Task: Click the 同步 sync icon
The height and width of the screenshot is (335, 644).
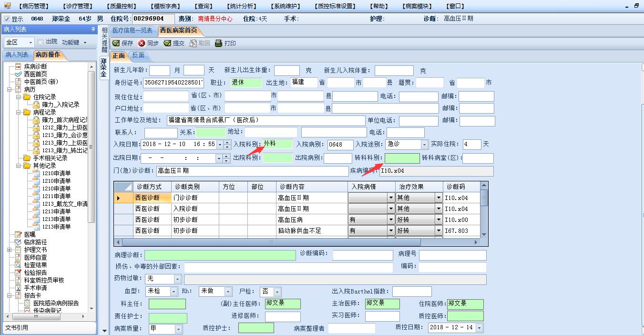Action: pyautogui.click(x=142, y=43)
